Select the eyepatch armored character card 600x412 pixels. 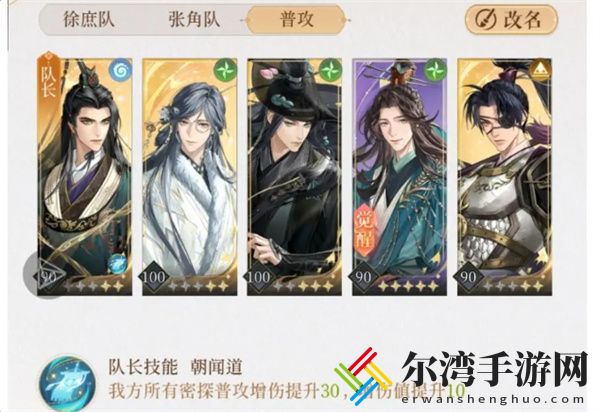pos(504,177)
